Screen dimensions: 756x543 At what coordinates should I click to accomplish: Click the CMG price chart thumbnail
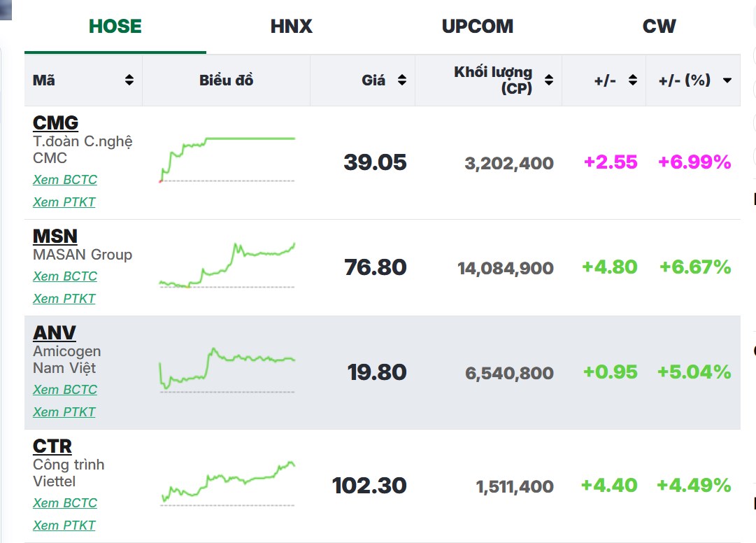tap(227, 160)
